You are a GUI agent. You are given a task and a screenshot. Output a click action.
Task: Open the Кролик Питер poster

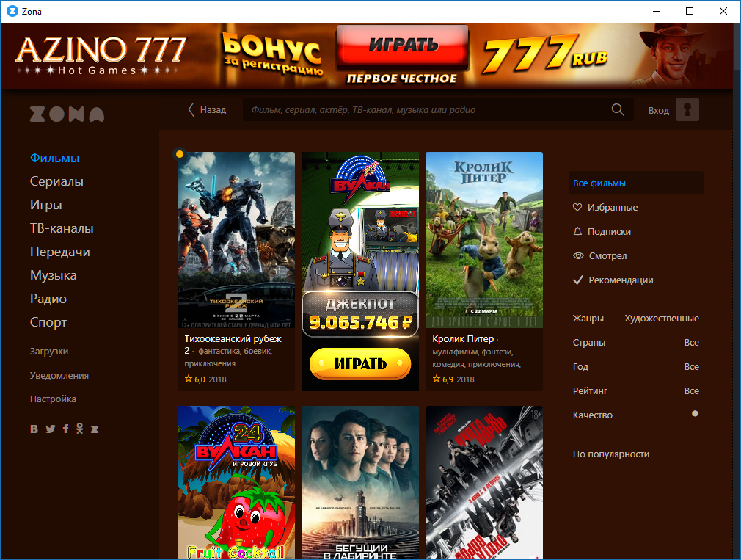coord(484,239)
